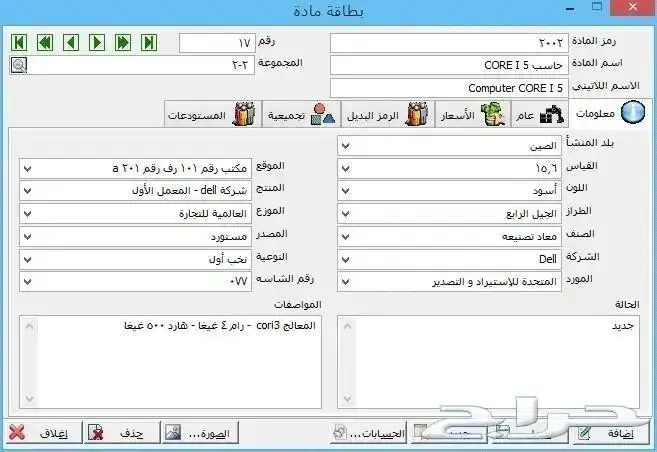
Task: Expand the اللون dropdown
Action: pos(345,191)
